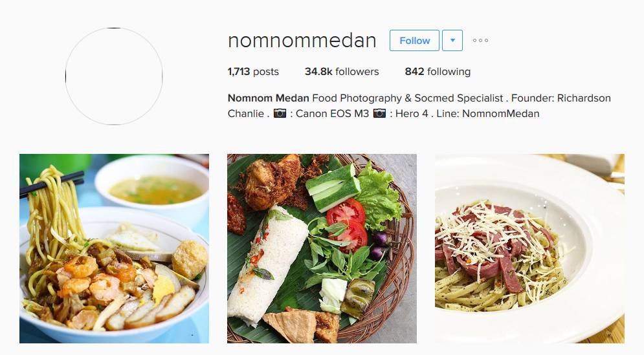View the 1,713 posts count
Image resolution: width=644 pixels, height=355 pixels.
tap(253, 71)
